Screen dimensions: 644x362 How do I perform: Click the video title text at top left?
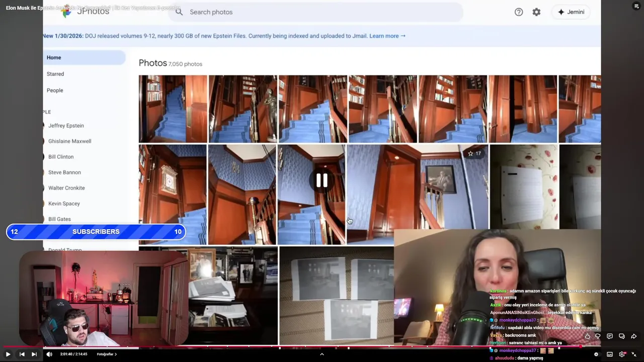click(x=93, y=8)
